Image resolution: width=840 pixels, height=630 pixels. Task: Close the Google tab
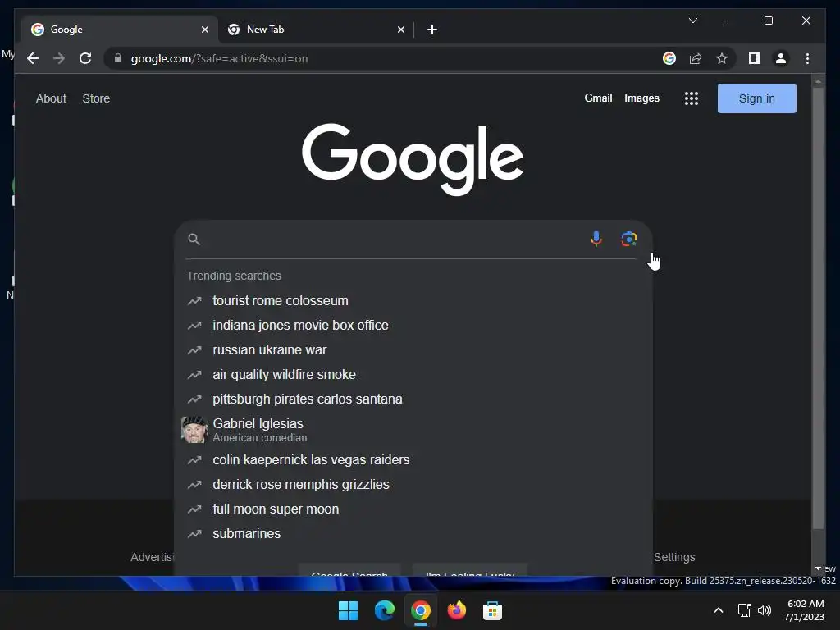click(x=204, y=30)
